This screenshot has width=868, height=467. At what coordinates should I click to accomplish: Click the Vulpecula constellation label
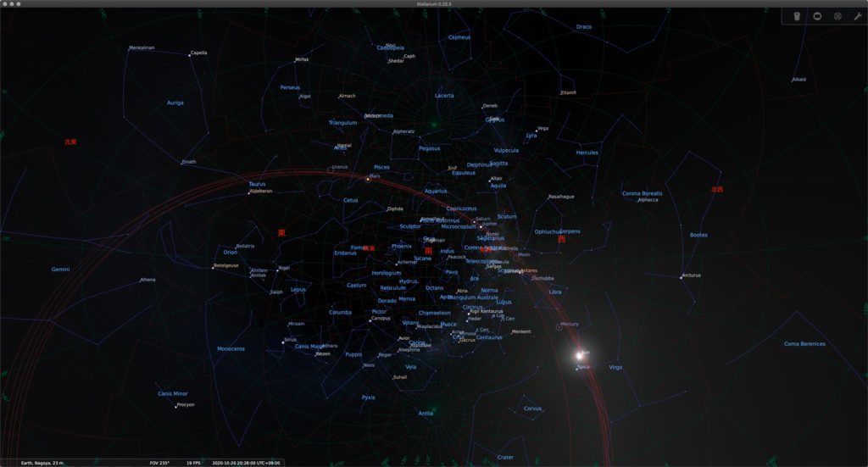click(x=506, y=150)
